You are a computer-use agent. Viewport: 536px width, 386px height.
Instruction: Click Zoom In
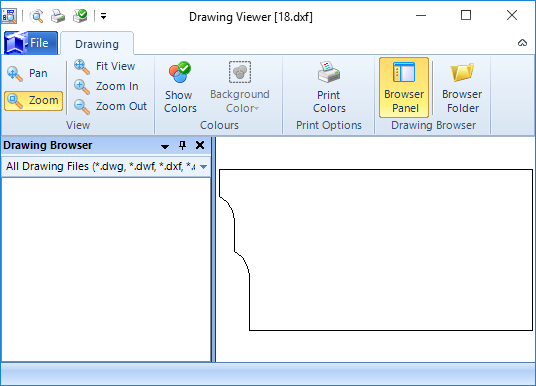coord(107,86)
